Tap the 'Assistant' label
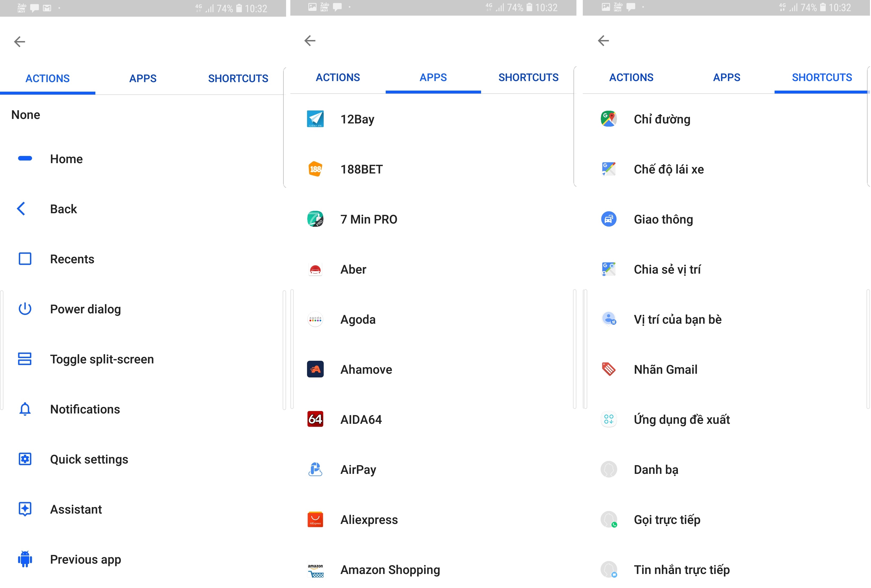Viewport: 871px width, 588px height. [76, 509]
